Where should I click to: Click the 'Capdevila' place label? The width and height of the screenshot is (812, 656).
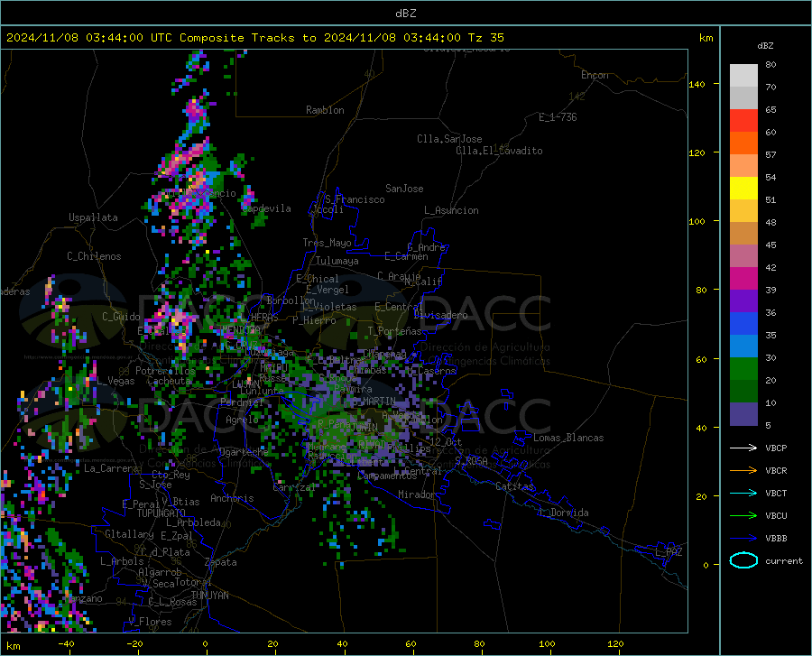coord(266,208)
